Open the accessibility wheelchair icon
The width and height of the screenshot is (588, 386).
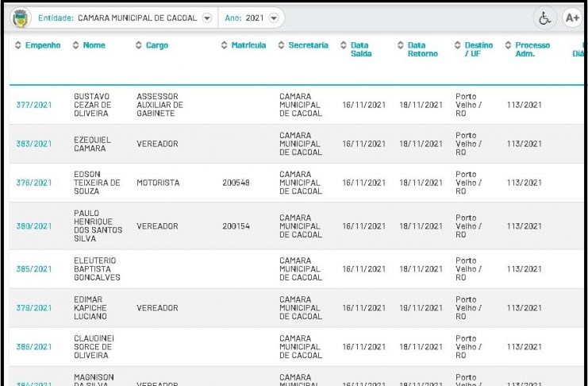544,18
